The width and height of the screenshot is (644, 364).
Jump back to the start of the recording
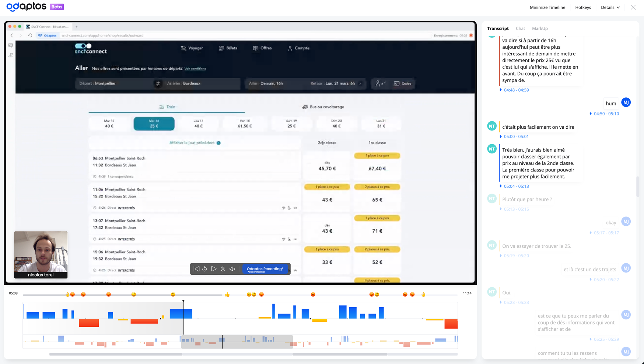(196, 269)
